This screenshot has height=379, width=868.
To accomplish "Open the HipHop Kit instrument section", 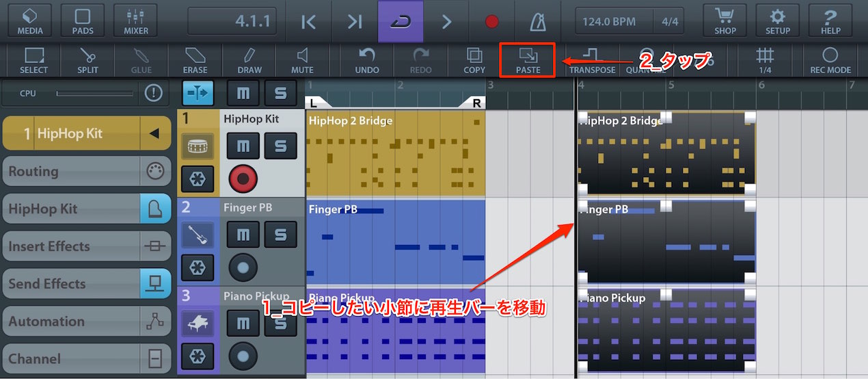I will (87, 209).
